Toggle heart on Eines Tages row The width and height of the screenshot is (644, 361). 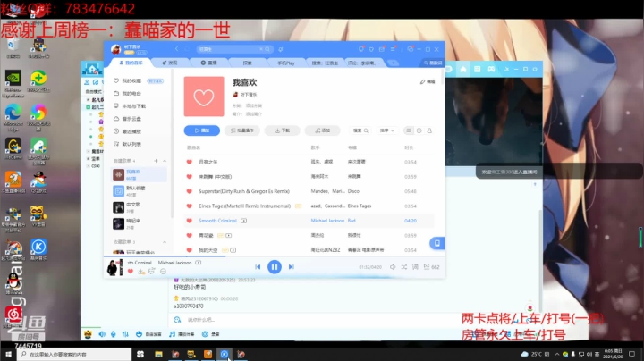[190, 206]
